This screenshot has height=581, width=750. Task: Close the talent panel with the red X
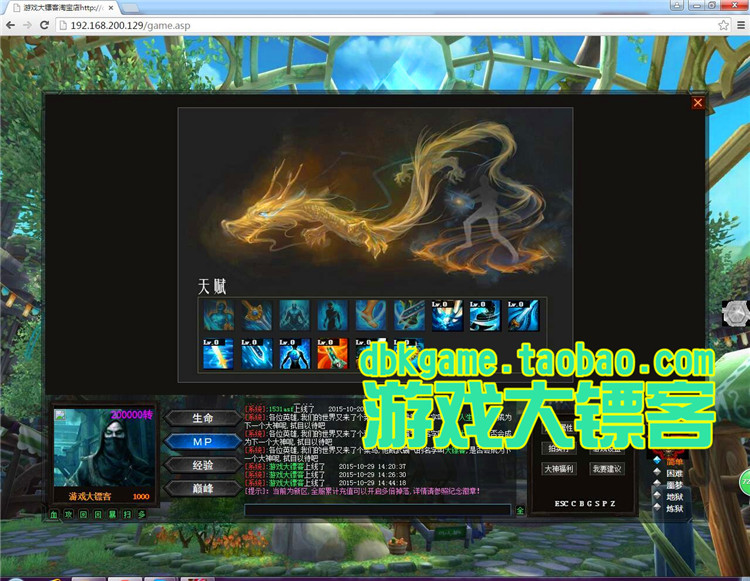pos(698,102)
